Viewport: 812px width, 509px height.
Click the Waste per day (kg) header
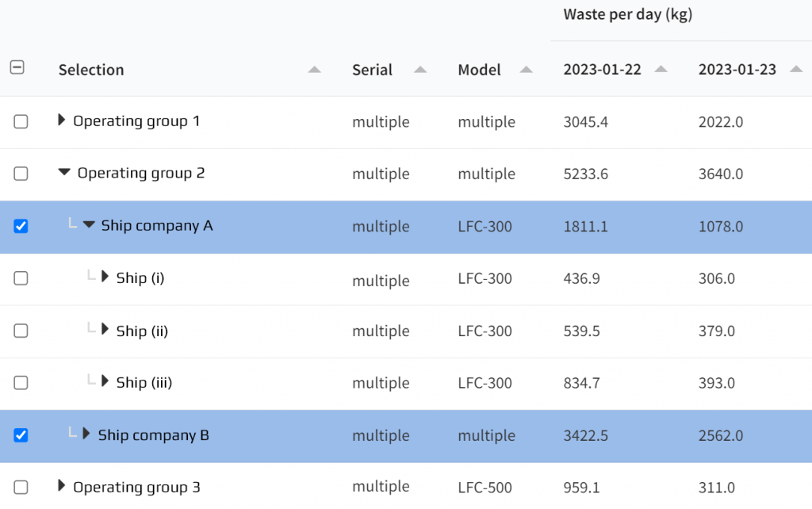pyautogui.click(x=627, y=14)
